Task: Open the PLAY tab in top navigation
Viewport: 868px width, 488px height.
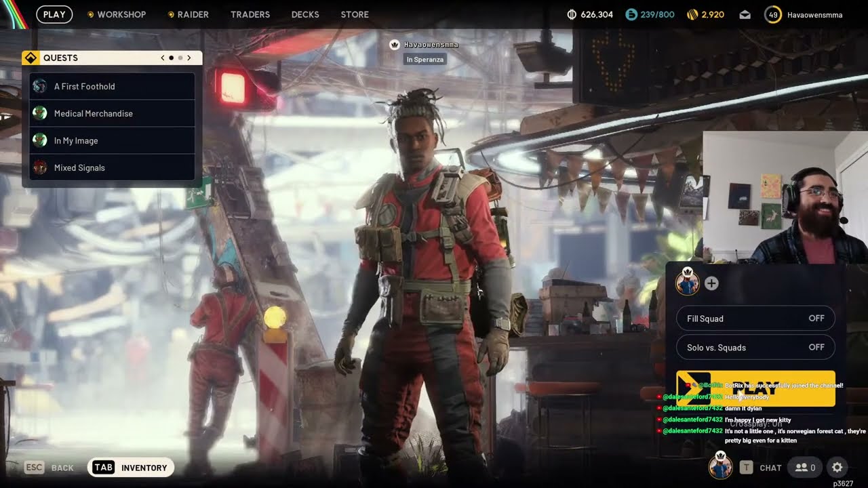Action: (54, 14)
